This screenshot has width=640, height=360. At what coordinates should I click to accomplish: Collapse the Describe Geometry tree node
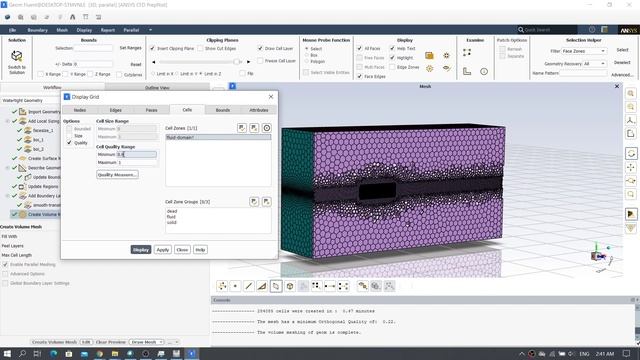pyautogui.click(x=7, y=167)
